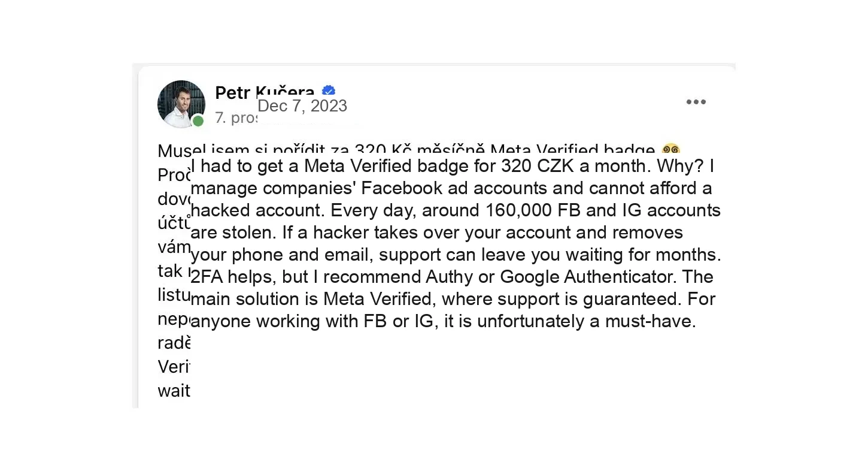The width and height of the screenshot is (868, 471).
Task: Click the line mentioning 160,000 FB and IG accounts
Action: click(x=456, y=210)
